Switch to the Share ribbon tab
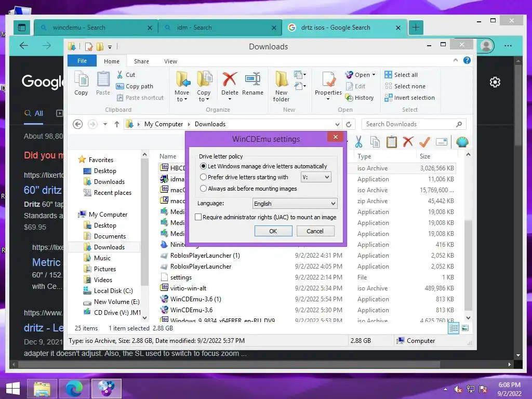The width and height of the screenshot is (532, 399). point(141,61)
